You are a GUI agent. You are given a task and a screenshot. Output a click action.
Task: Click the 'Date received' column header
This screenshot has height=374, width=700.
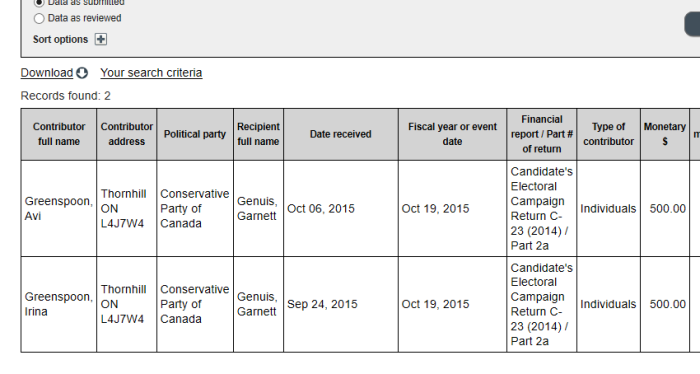(x=341, y=134)
